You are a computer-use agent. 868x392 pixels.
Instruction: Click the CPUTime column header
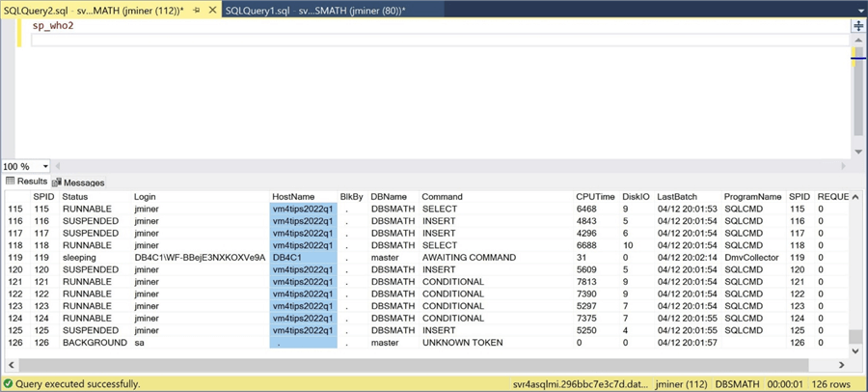pos(594,196)
